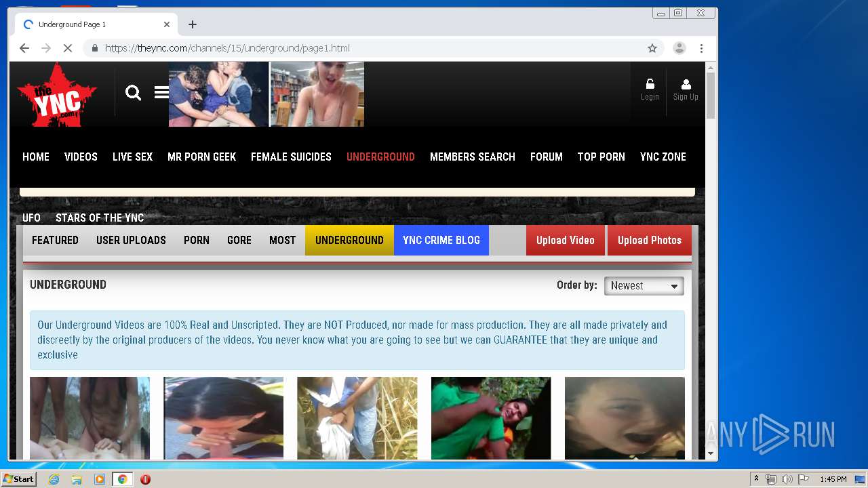Click the taskbar clock showing 1:45 PM
This screenshot has width=868, height=488.
833,479
